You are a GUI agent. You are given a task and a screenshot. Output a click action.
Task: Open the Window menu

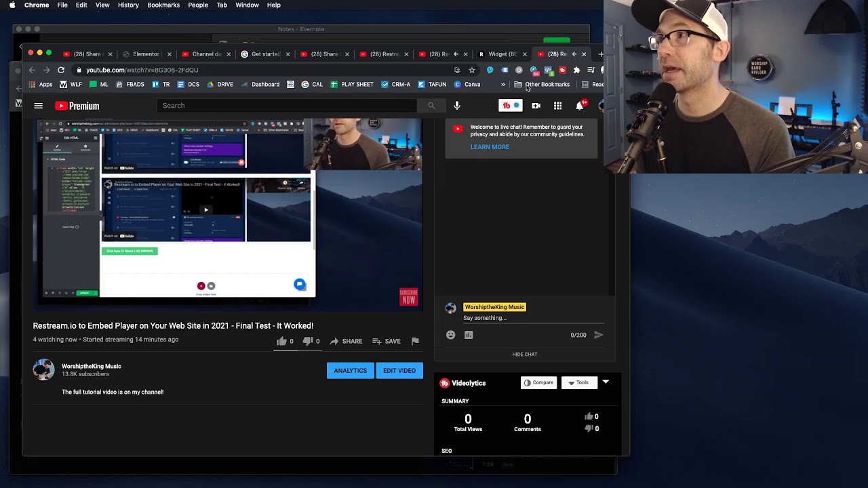point(247,5)
